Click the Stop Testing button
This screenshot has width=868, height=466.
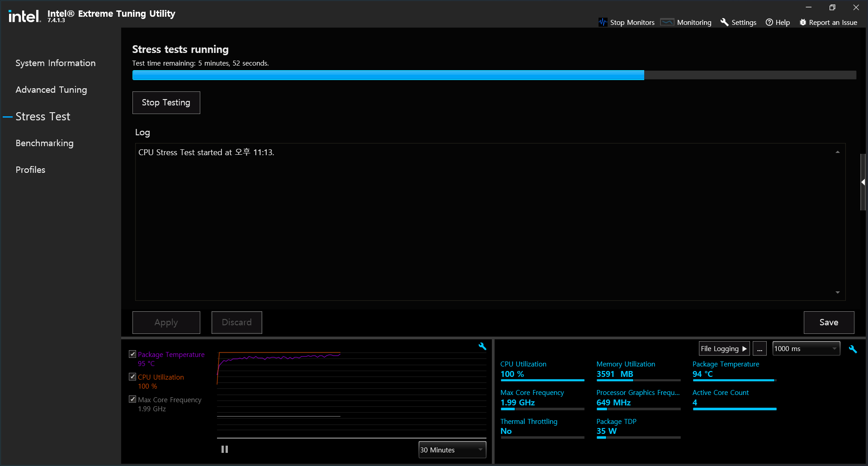tap(166, 103)
